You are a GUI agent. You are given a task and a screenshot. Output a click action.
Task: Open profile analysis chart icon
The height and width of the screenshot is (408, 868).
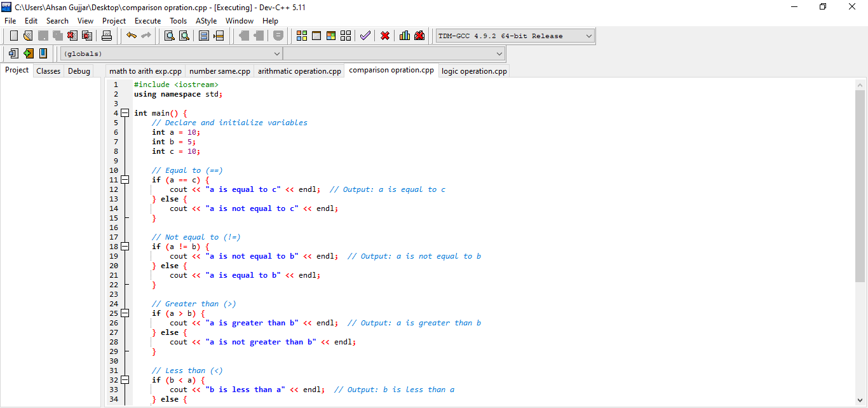(x=405, y=36)
